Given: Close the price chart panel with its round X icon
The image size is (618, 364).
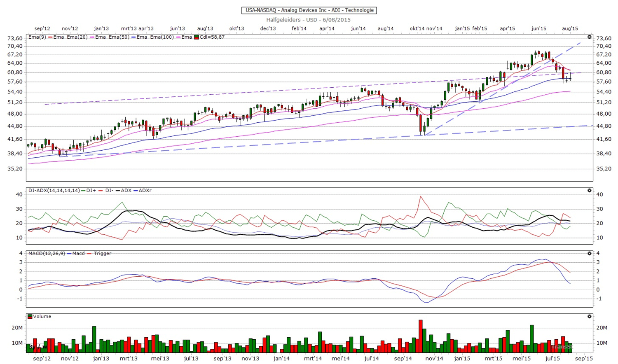Looking at the screenshot, I should pyautogui.click(x=589, y=37).
